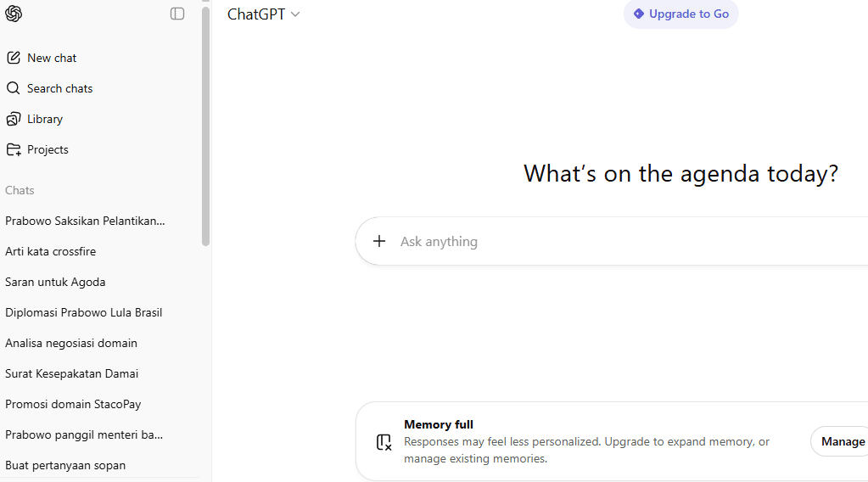Viewport: 868px width, 482px height.
Task: Click the diamond icon on Upgrade to Go
Action: pos(639,14)
